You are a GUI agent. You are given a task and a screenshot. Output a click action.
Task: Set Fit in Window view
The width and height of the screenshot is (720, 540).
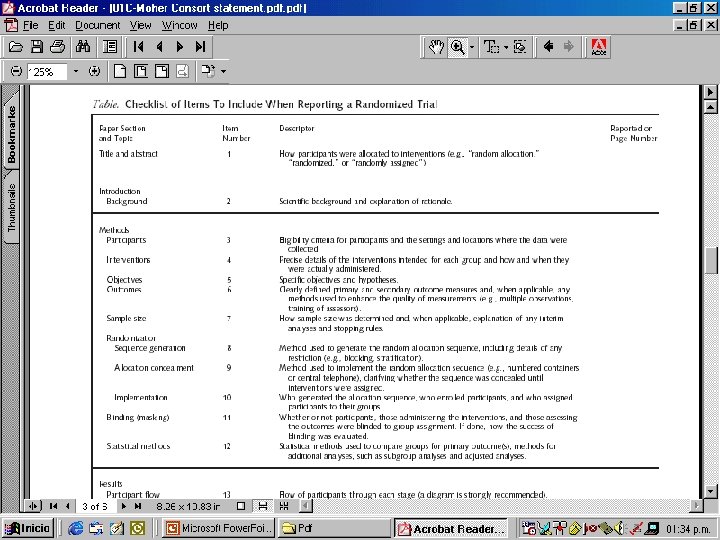coord(141,71)
